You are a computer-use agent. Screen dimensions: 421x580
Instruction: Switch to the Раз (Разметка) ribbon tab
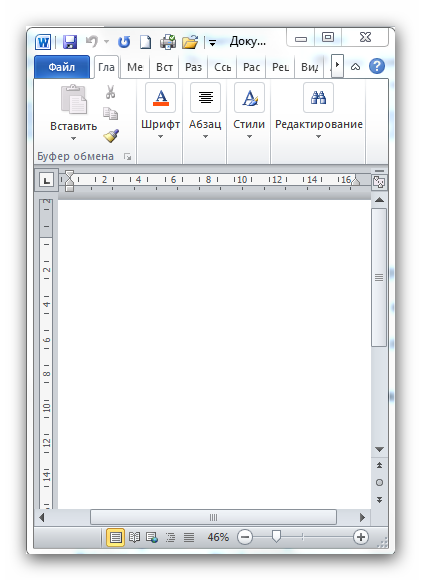193,67
